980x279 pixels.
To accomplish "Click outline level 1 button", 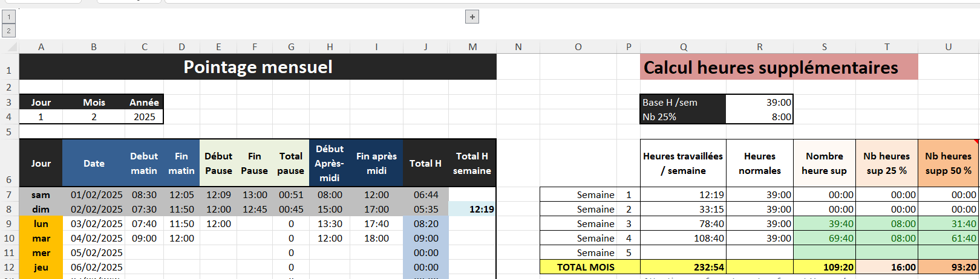I will [8, 18].
